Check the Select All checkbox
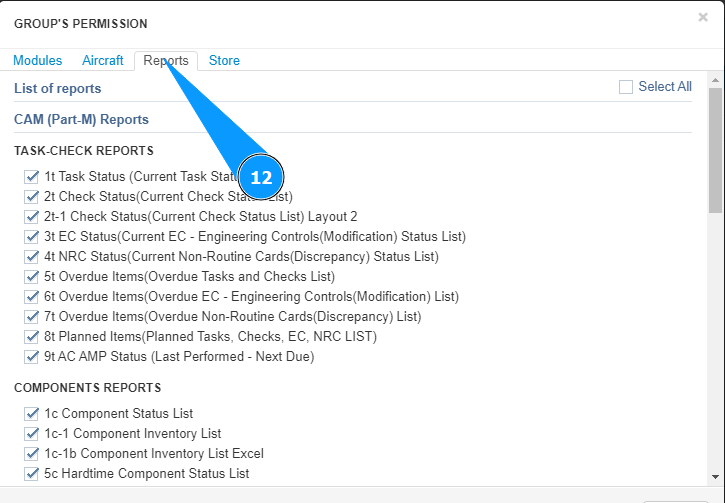 tap(627, 87)
